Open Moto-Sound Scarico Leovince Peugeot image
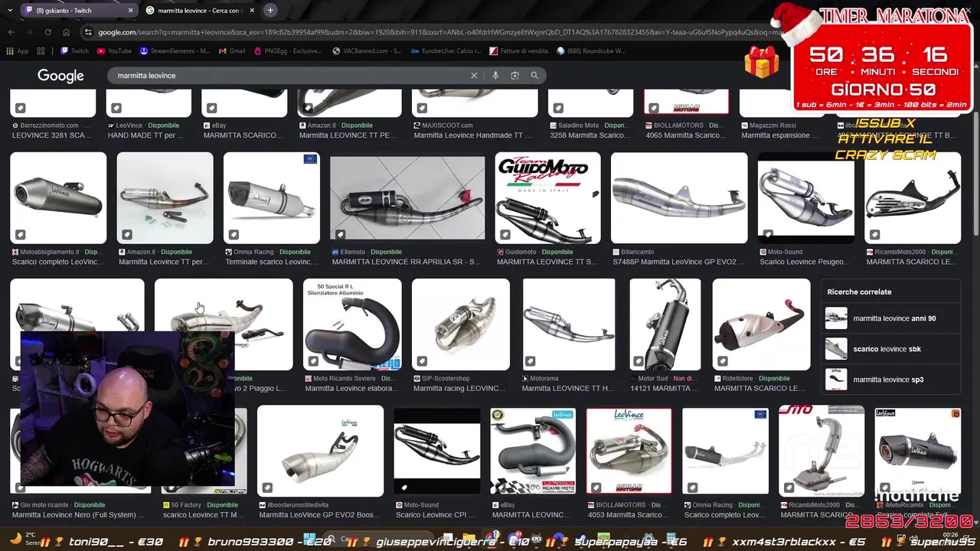The height and width of the screenshot is (551, 980). pos(805,198)
